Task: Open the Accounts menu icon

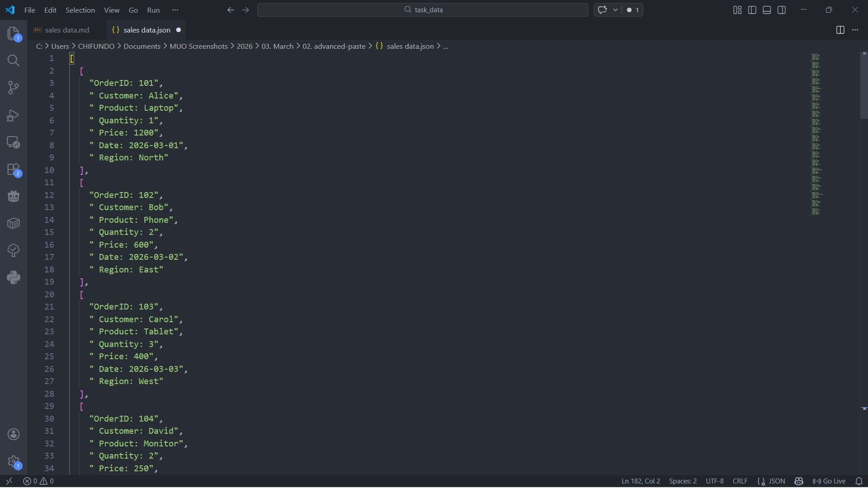Action: (14, 434)
